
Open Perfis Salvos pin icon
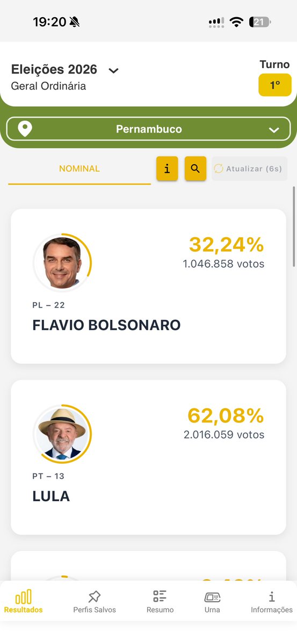click(95, 597)
